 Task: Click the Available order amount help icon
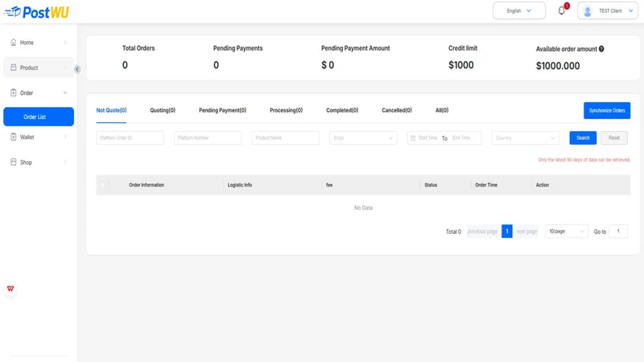[601, 49]
